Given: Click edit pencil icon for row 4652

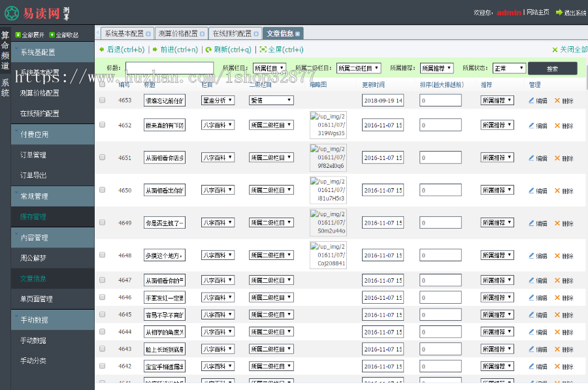Looking at the screenshot, I should pyautogui.click(x=531, y=125).
